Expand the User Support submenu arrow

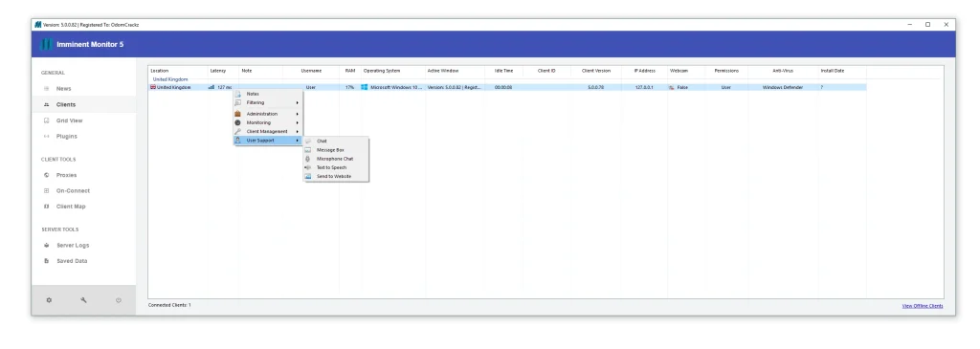pos(297,141)
